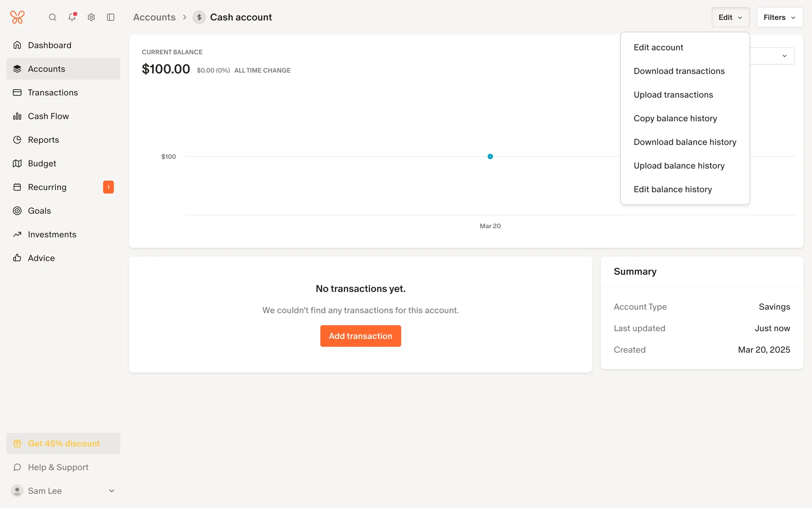The height and width of the screenshot is (508, 812).
Task: Open Cash Flow in sidebar
Action: pyautogui.click(x=48, y=116)
